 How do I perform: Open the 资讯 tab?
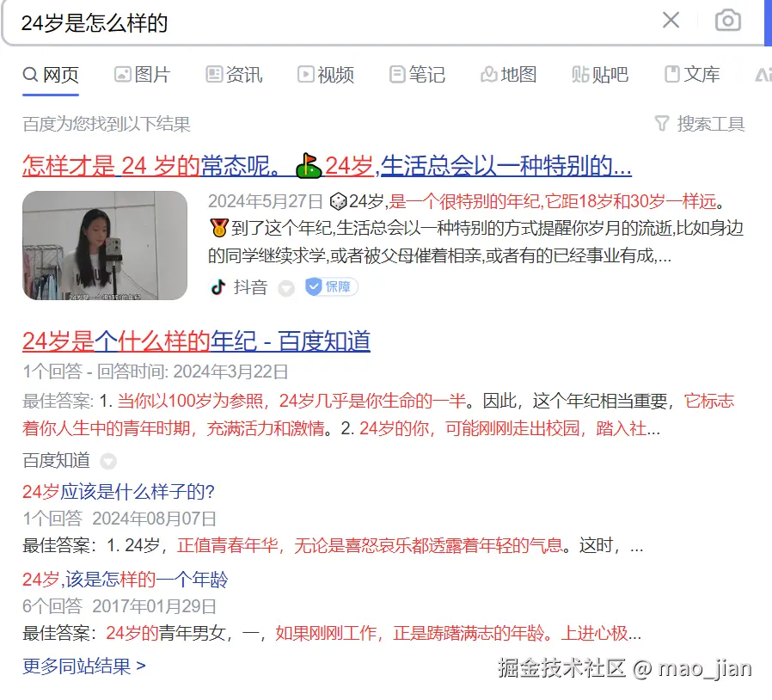(234, 75)
